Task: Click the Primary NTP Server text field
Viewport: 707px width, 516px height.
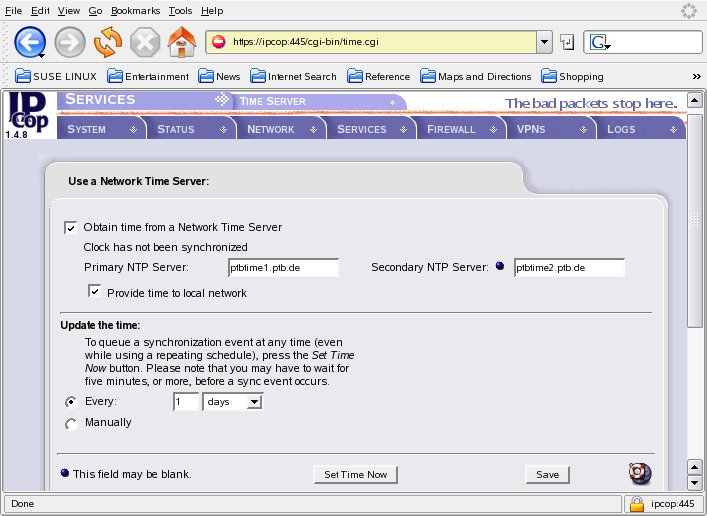Action: pyautogui.click(x=283, y=267)
